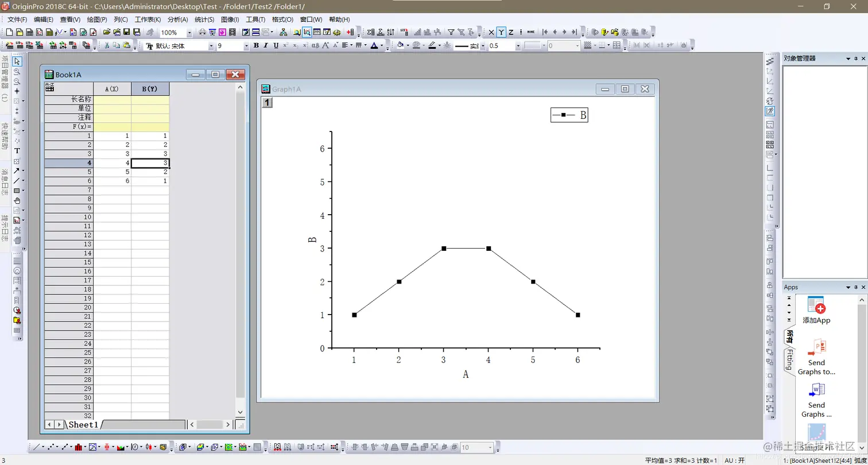Click the column chart icon, bottom toolbar
Viewport: 868px width, 465px height.
(78, 447)
